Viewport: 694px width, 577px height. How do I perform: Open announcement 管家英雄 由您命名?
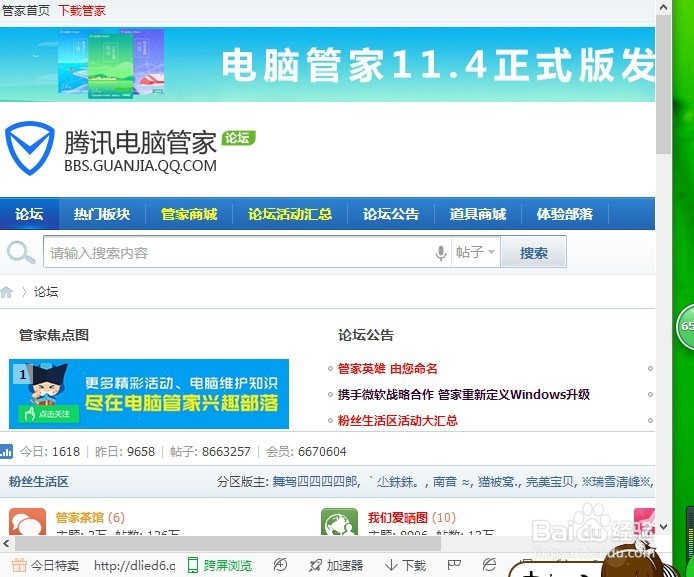[x=387, y=368]
